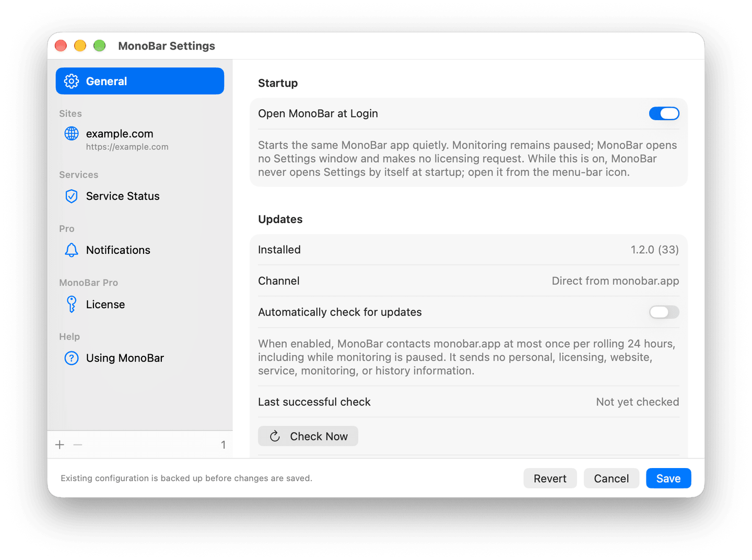Viewport: 752px width, 560px height.
Task: Remove a site with the minus button
Action: [x=78, y=445]
